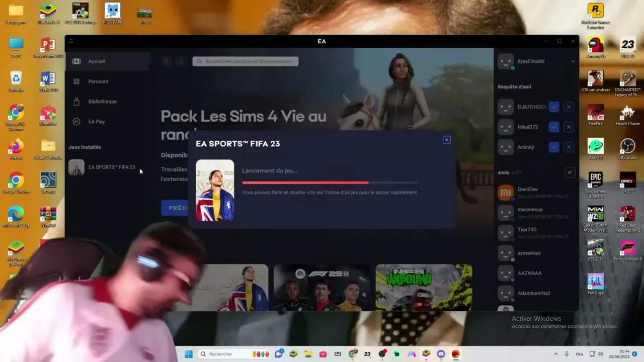This screenshot has width=644, height=362.
Task: Select the FIFA 23 desktop shortcut
Action: tap(628, 48)
